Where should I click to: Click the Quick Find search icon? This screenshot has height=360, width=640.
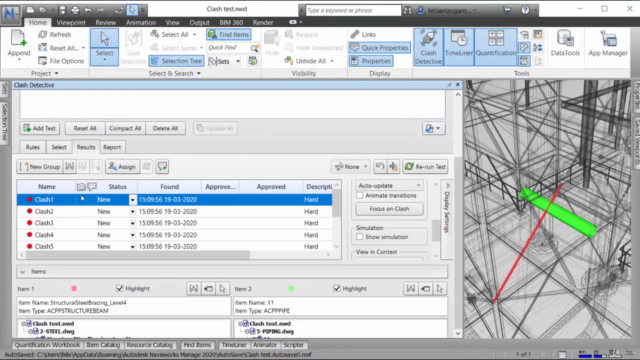click(255, 48)
